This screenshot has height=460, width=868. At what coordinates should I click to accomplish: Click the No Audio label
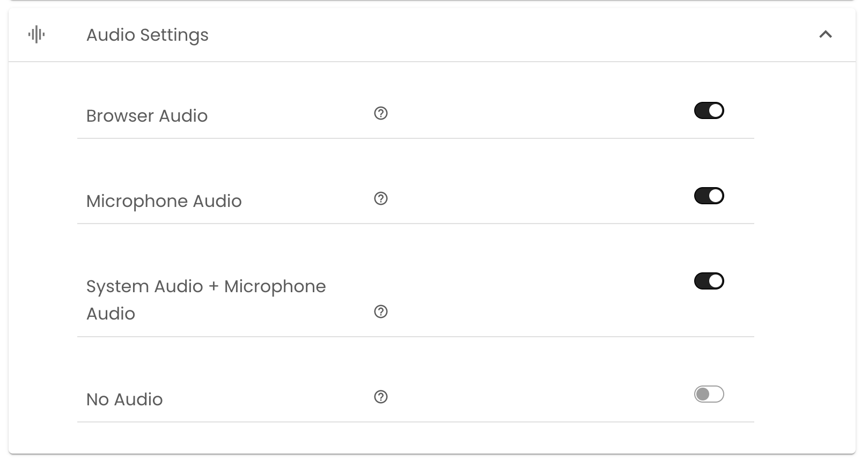tap(124, 399)
